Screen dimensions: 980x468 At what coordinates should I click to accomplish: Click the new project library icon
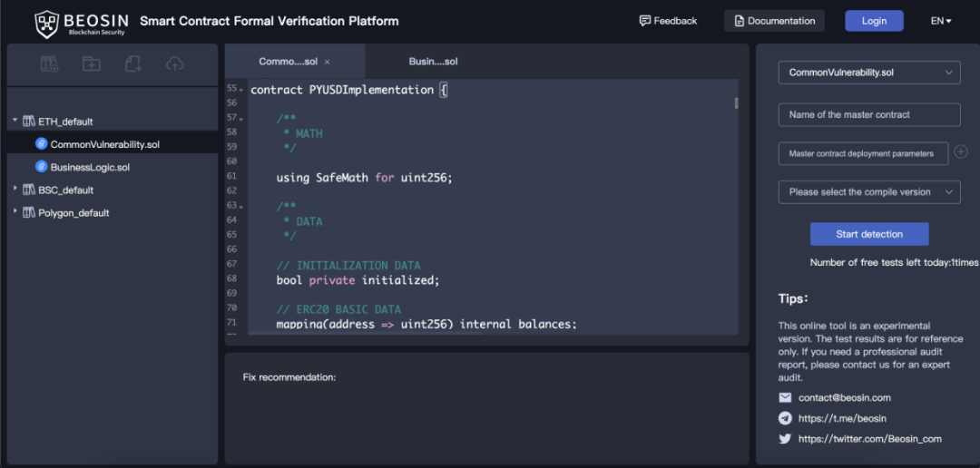(49, 63)
